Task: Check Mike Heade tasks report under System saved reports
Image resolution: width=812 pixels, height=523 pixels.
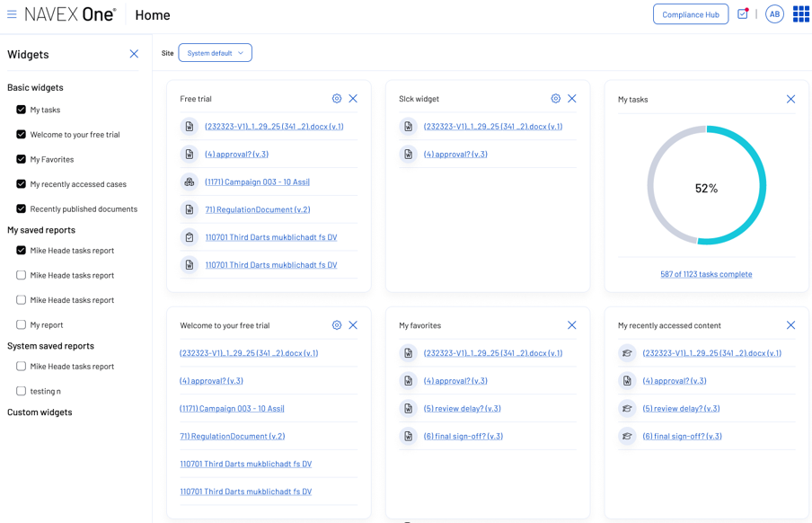Action: (22, 366)
